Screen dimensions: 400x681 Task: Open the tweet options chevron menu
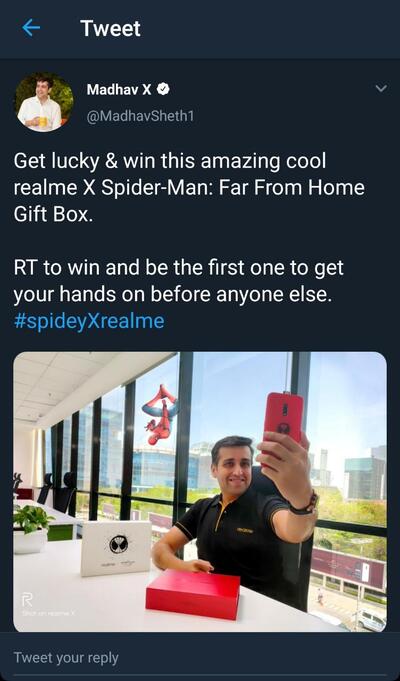[x=381, y=89]
